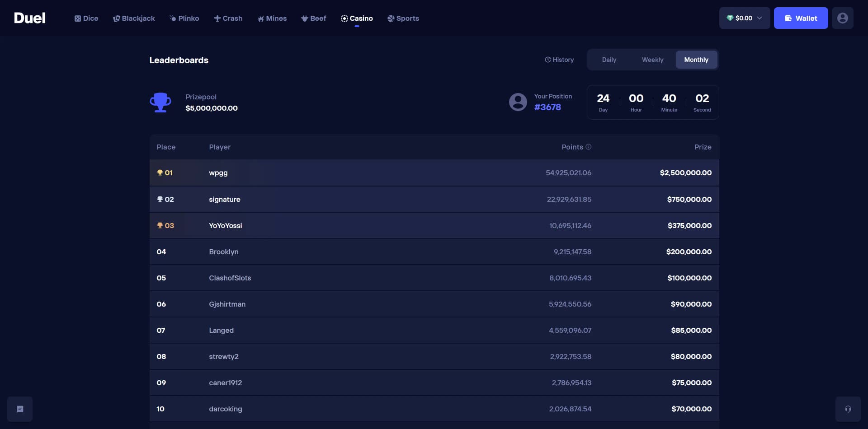The width and height of the screenshot is (868, 429).
Task: Open the Beef game icon
Action: point(304,18)
